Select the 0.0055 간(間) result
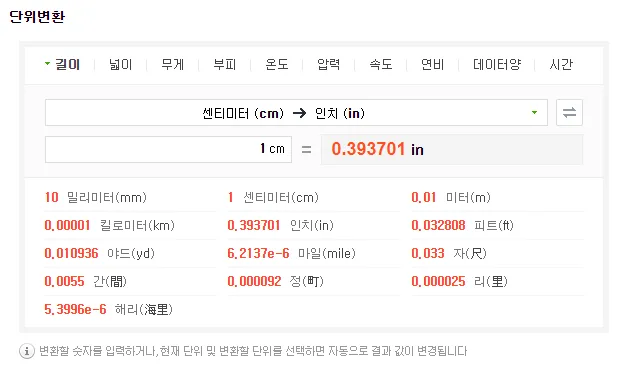This screenshot has height=367, width=618. 86,281
